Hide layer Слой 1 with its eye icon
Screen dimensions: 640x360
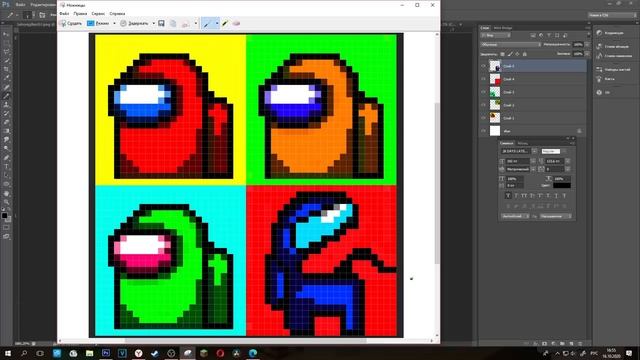click(484, 118)
